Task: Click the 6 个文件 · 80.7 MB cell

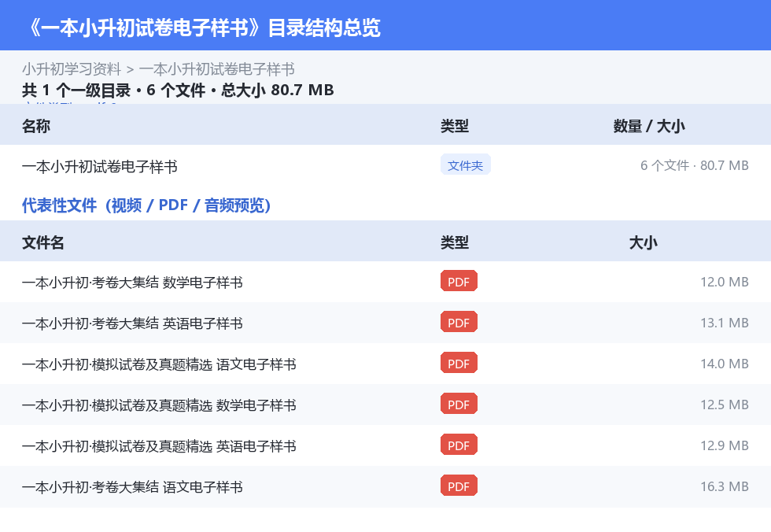Action: [694, 166]
